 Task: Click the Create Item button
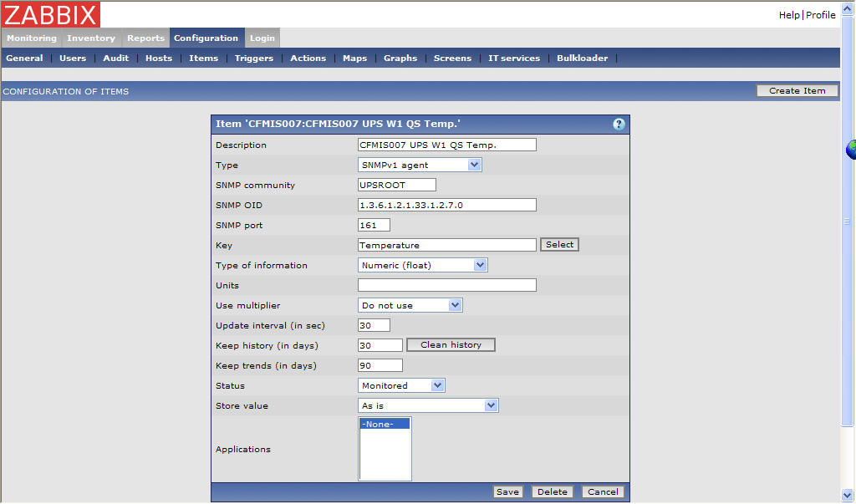[797, 90]
